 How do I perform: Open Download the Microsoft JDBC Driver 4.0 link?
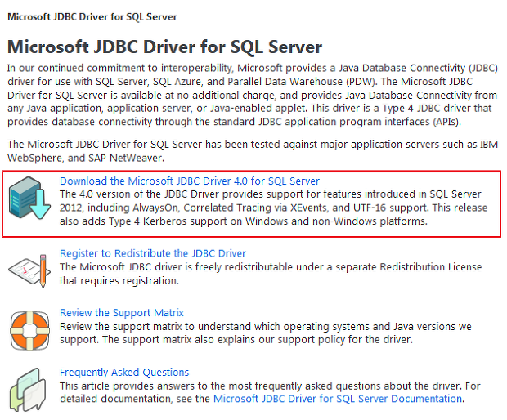tap(190, 181)
